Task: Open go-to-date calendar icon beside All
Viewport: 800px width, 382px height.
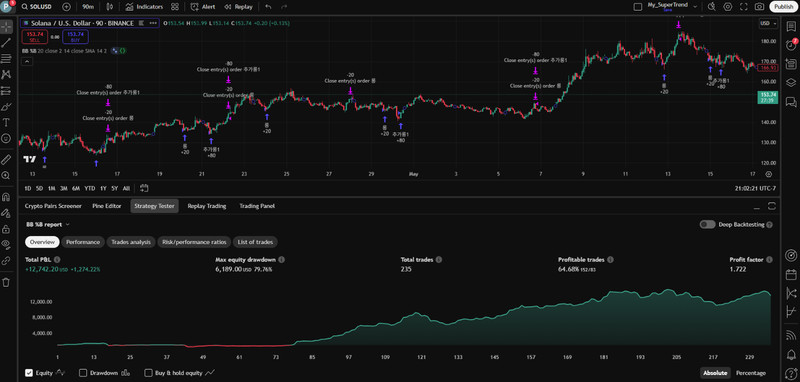Action: click(143, 188)
